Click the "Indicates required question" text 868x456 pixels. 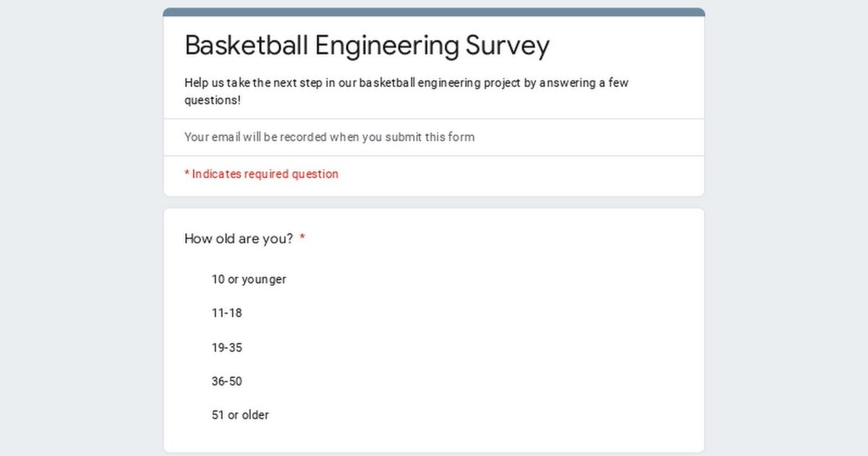[261, 174]
